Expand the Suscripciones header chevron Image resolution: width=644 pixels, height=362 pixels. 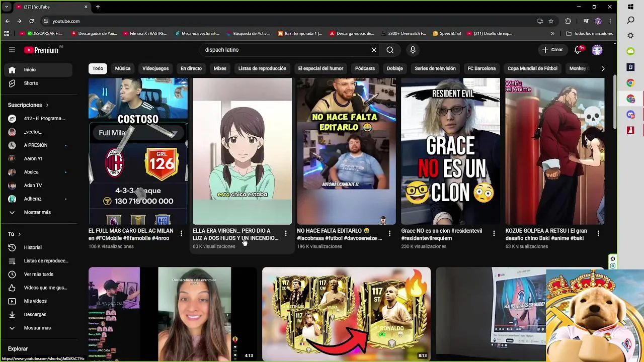pyautogui.click(x=47, y=105)
